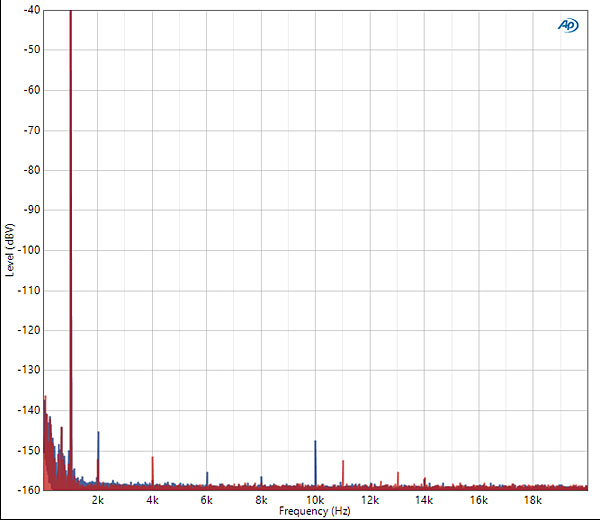Click the 14k tick label on frequency axis
Screen dimensions: 600x520
pos(424,500)
